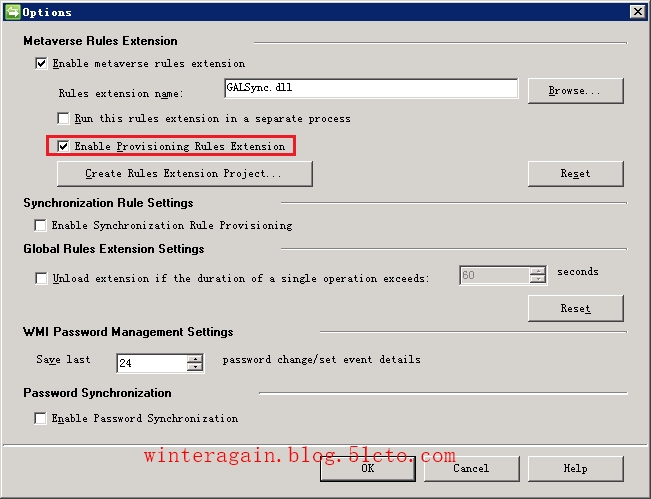Screen dimensions: 651x499
Task: Toggle Enable Provisioning Rules Extension checkbox
Action: click(63, 146)
